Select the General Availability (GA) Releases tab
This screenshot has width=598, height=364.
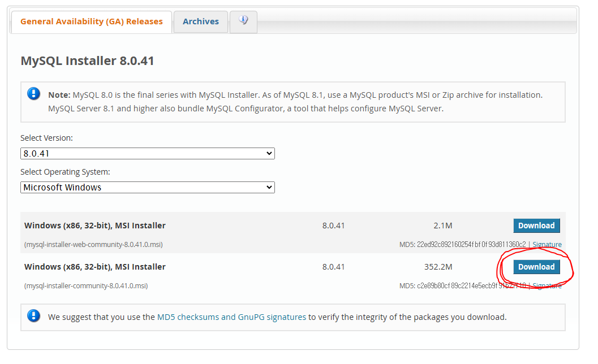click(x=91, y=21)
